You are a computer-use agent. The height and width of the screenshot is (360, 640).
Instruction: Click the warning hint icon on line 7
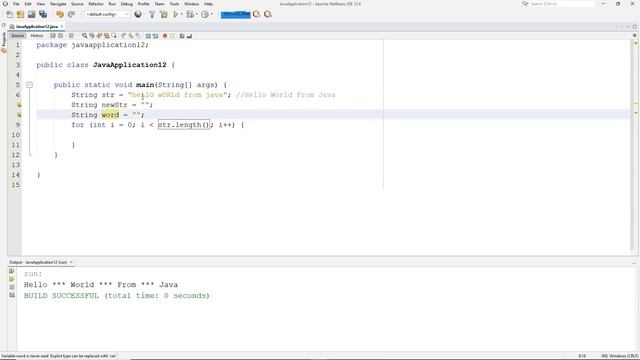coord(19,105)
